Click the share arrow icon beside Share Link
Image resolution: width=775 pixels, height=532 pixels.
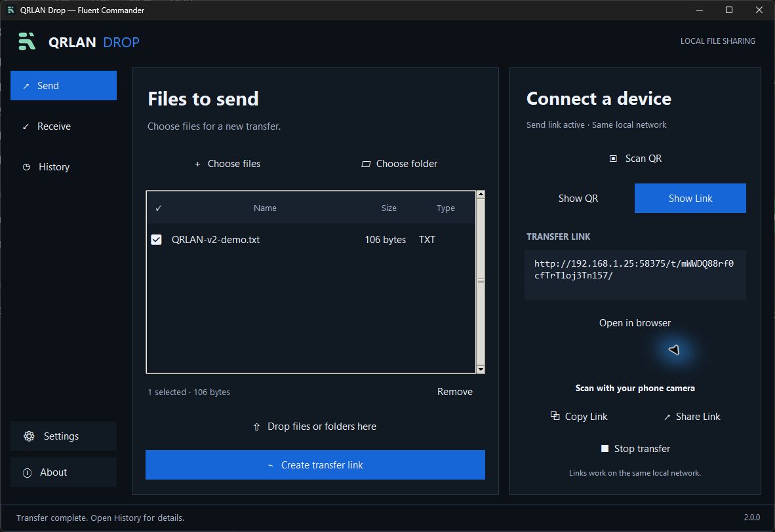click(667, 417)
